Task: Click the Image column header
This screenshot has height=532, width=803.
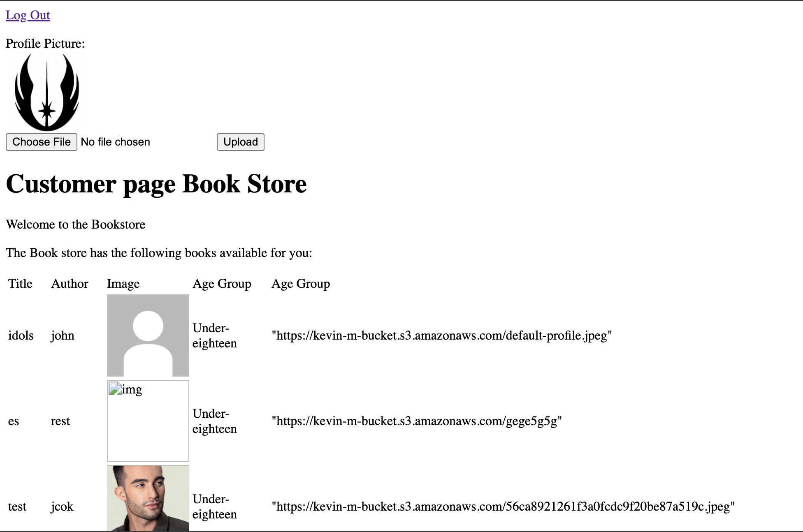Action: pos(123,284)
